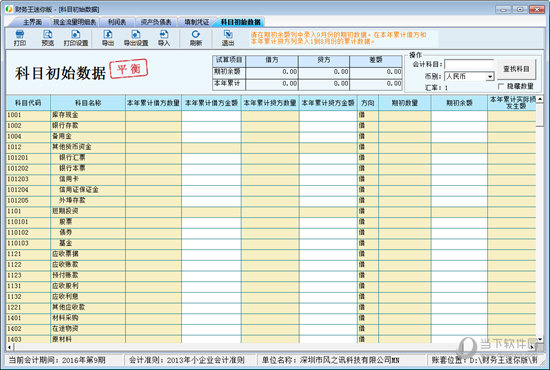
Task: Click 单位名称 status bar entry
Action: click(x=330, y=360)
